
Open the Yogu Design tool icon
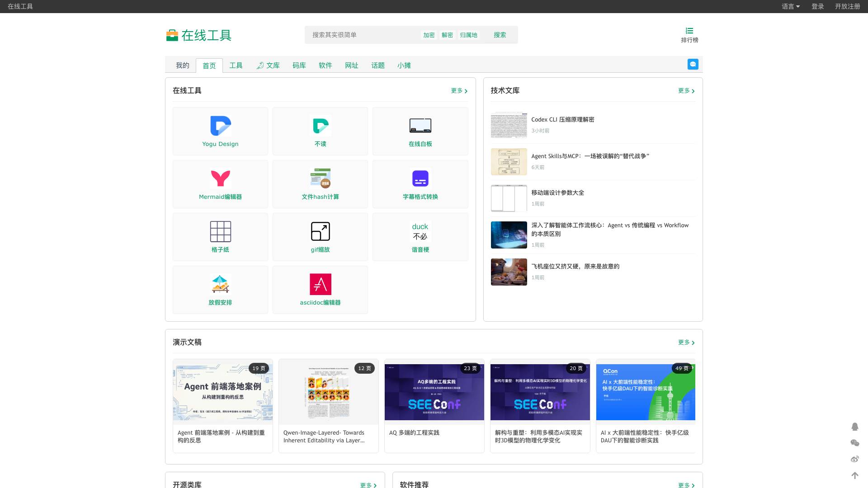tap(220, 126)
